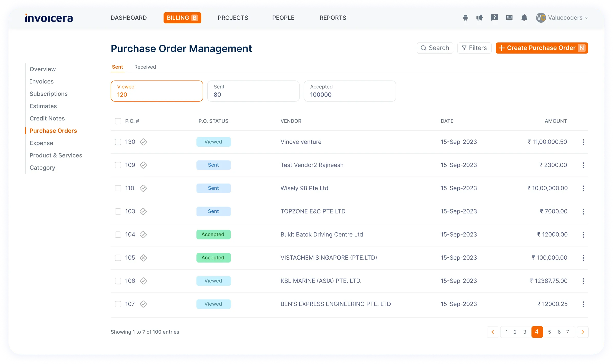Screen dimensions: 613x364
Task: Check the box for PO 130
Action: click(118, 142)
